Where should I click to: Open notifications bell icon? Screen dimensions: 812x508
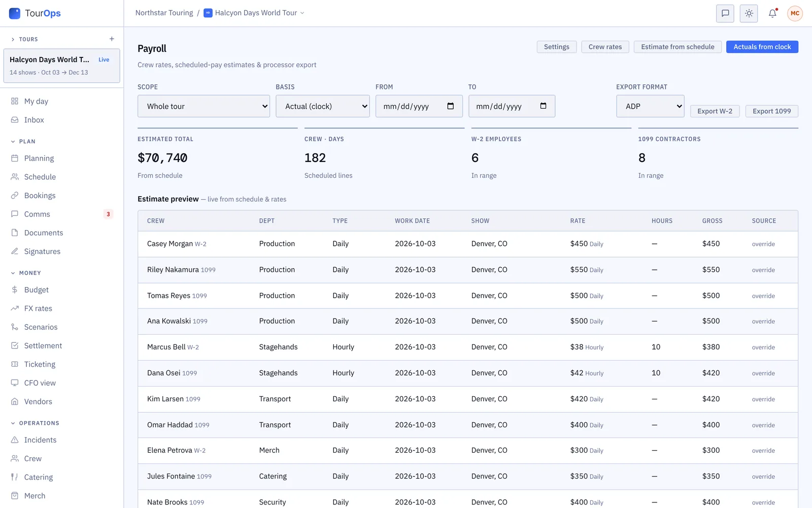[772, 13]
